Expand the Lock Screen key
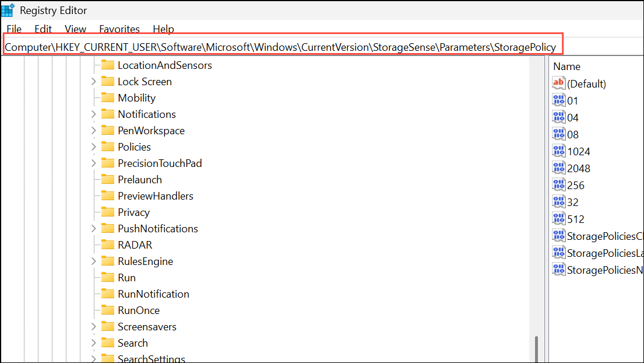Screen dimensions: 644x363 coord(94,81)
